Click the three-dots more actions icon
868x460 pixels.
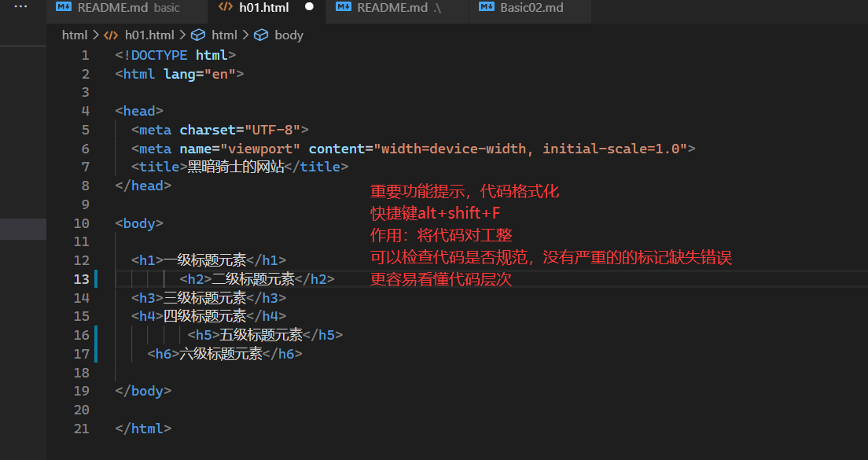(20, 7)
